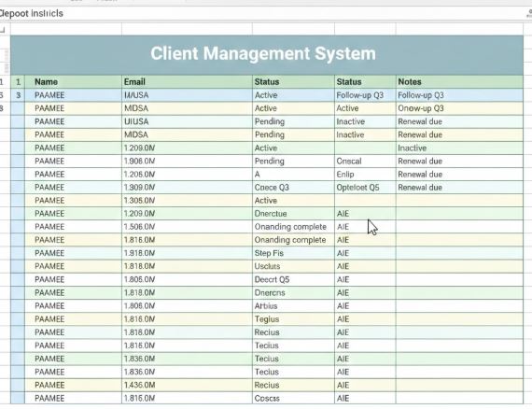Click the icon at right of formula bar

(x=529, y=14)
